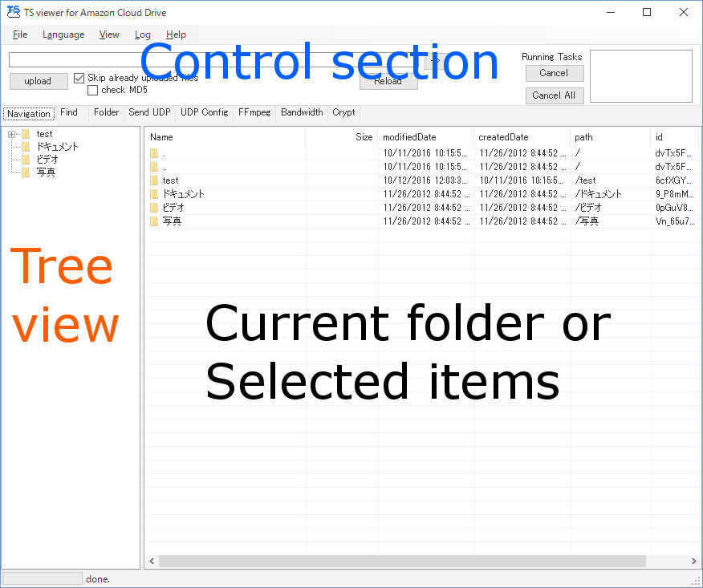Open the Crypt tab
This screenshot has height=588, width=703.
[x=343, y=113]
